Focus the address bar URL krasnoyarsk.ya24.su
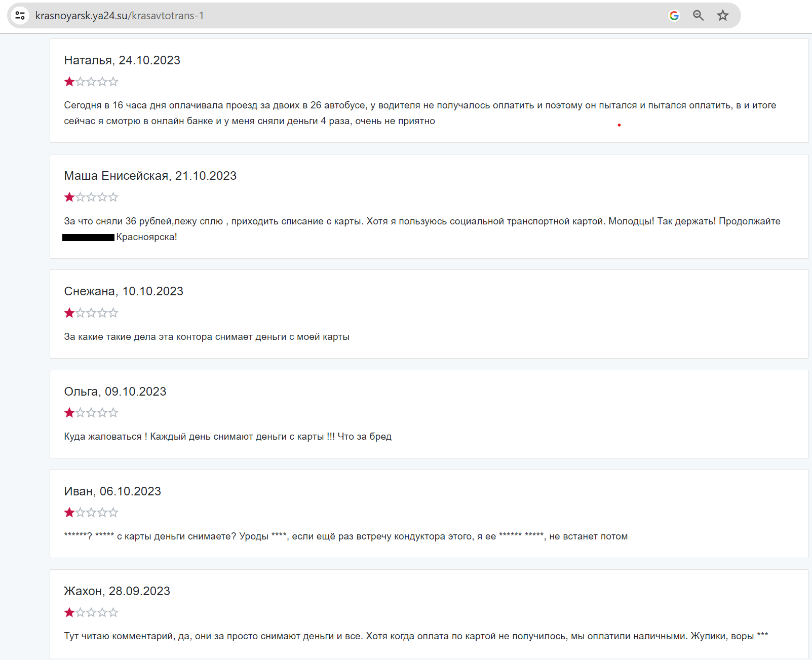The height and width of the screenshot is (660, 812). (x=120, y=16)
